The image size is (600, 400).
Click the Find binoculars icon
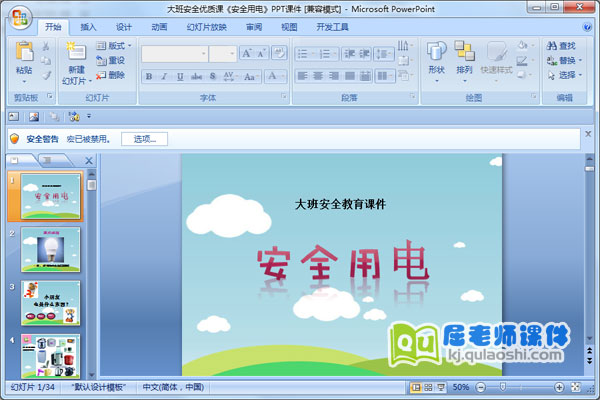click(x=551, y=46)
